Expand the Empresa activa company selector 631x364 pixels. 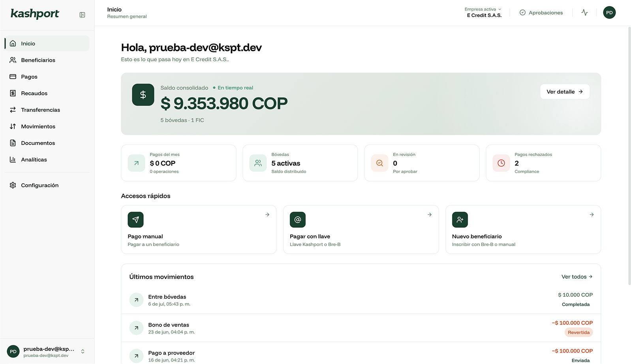click(x=484, y=12)
